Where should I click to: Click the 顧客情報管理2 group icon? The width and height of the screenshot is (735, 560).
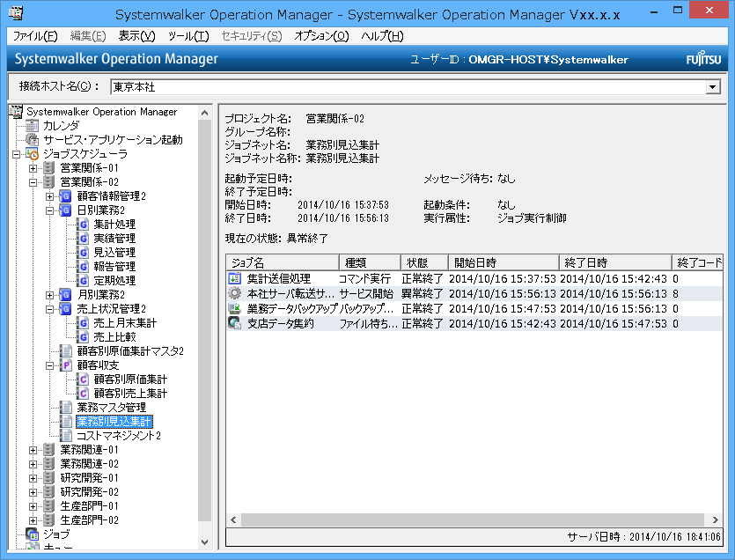(66, 196)
